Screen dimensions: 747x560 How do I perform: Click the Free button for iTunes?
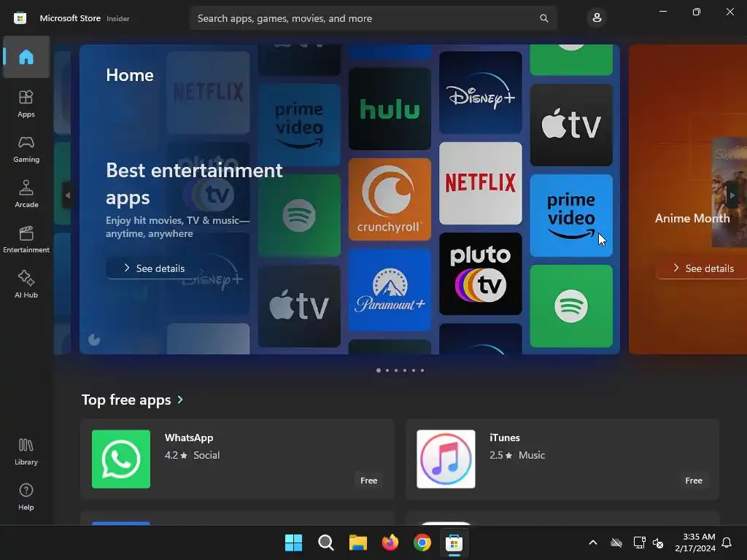(694, 481)
